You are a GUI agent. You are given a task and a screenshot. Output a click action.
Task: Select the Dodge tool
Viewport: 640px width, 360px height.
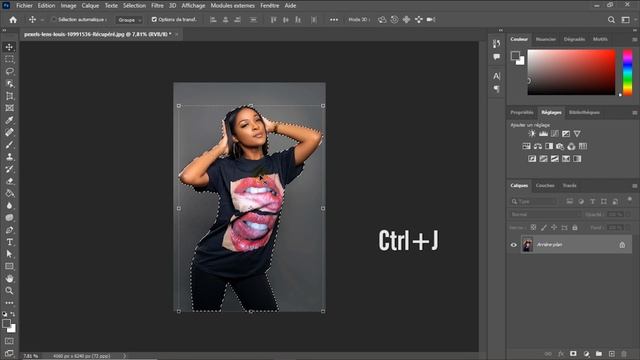[x=9, y=218]
